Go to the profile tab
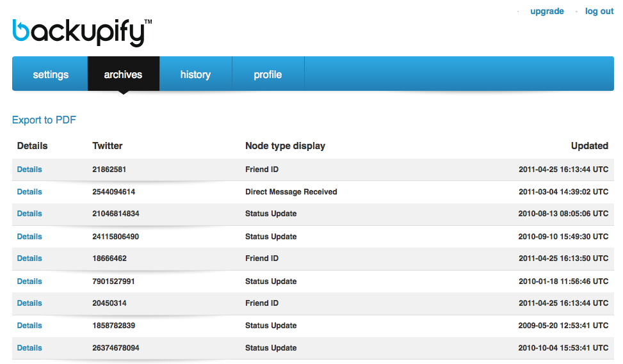This screenshot has width=623, height=364. coord(268,74)
